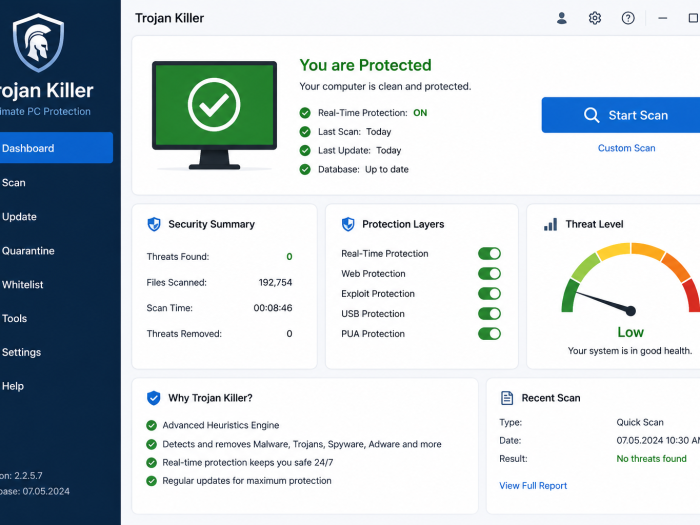Click the Threats Removed value 0
The height and width of the screenshot is (525, 700).
(x=289, y=334)
